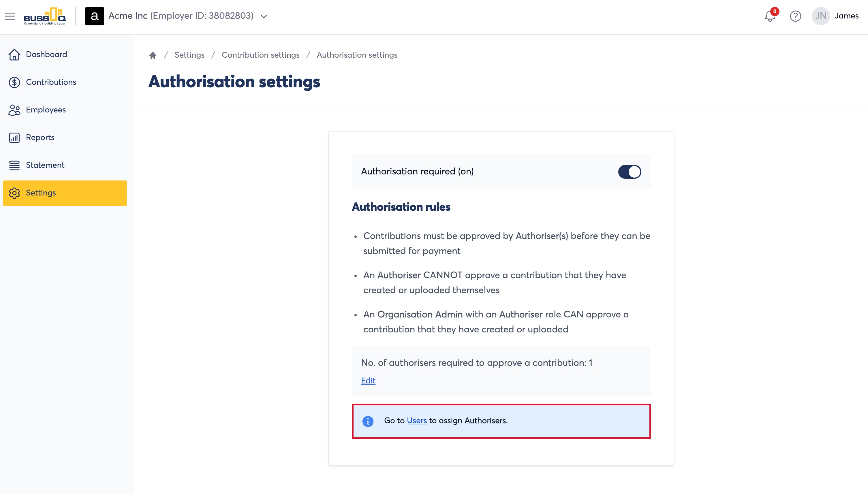This screenshot has width=868, height=493.
Task: Select the highlighted Settings sidebar item
Action: click(x=65, y=193)
